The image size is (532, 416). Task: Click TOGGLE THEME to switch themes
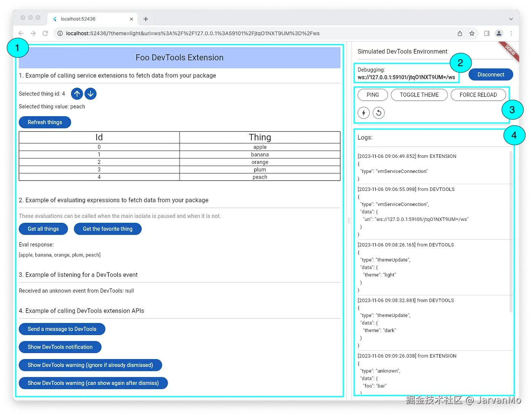tap(419, 95)
